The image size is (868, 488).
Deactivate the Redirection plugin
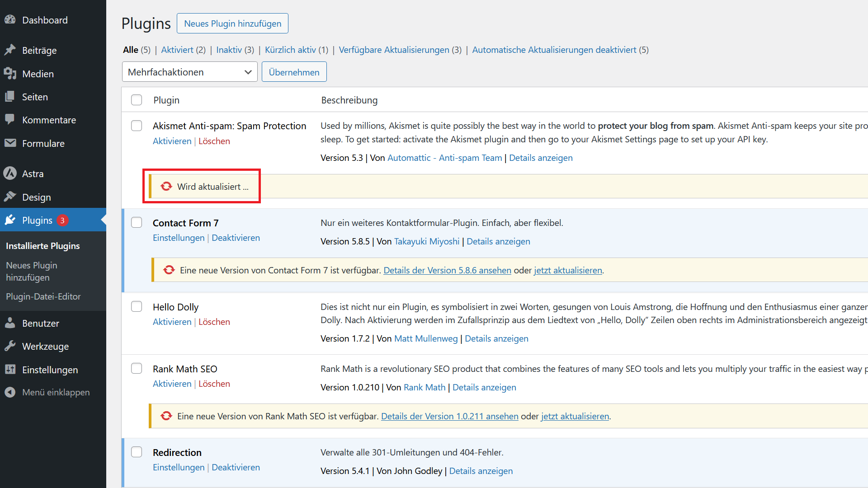point(236,467)
